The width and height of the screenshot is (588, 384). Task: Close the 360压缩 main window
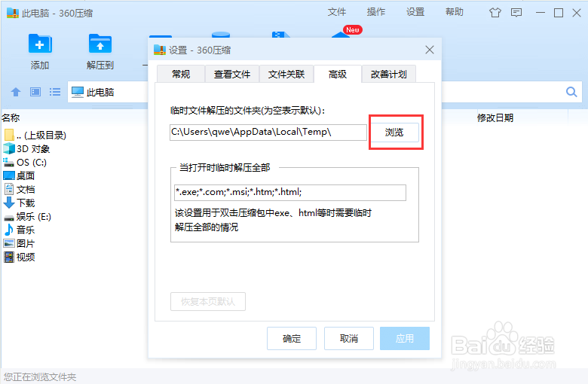tap(577, 13)
